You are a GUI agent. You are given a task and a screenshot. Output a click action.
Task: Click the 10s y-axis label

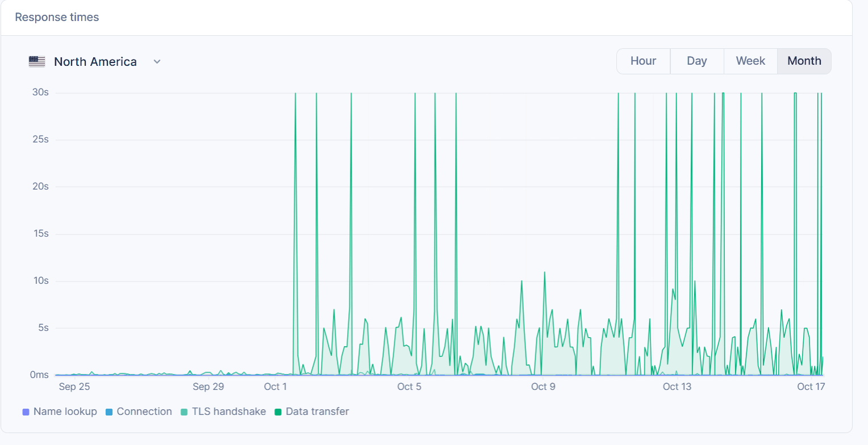(40, 280)
